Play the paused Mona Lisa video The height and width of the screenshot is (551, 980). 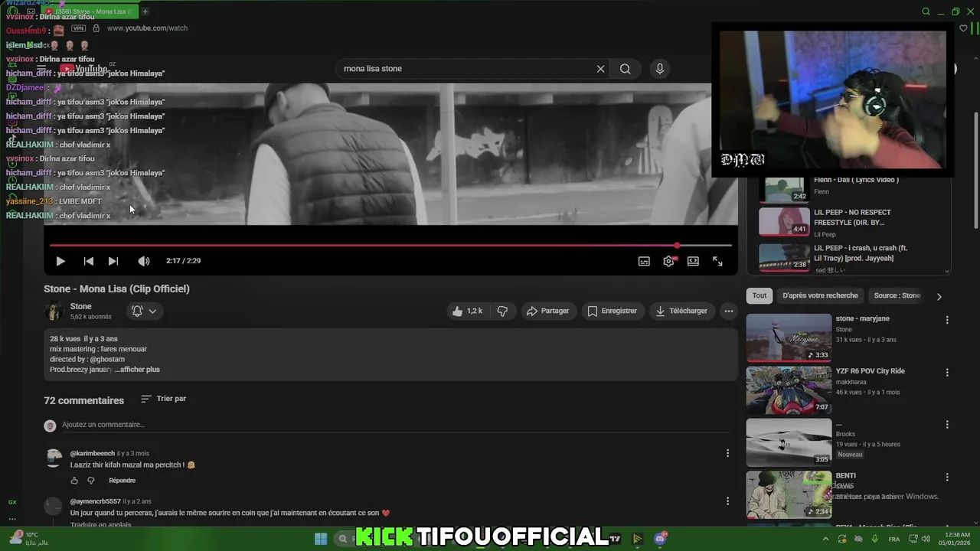click(60, 261)
